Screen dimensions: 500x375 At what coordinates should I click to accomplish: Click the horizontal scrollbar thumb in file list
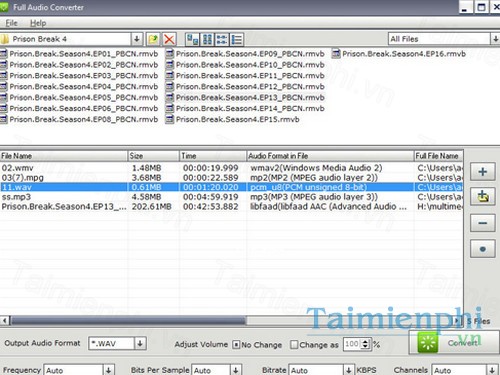coord(128,321)
